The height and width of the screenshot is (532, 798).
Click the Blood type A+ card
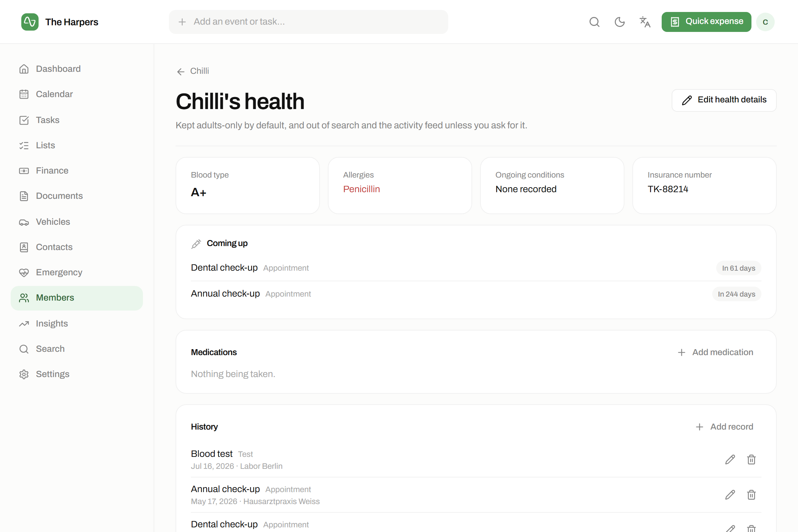247,185
